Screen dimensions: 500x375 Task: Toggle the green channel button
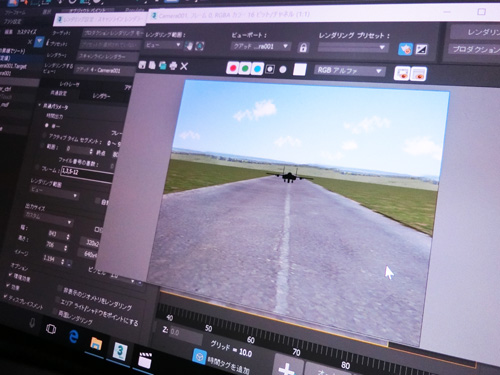click(x=245, y=68)
